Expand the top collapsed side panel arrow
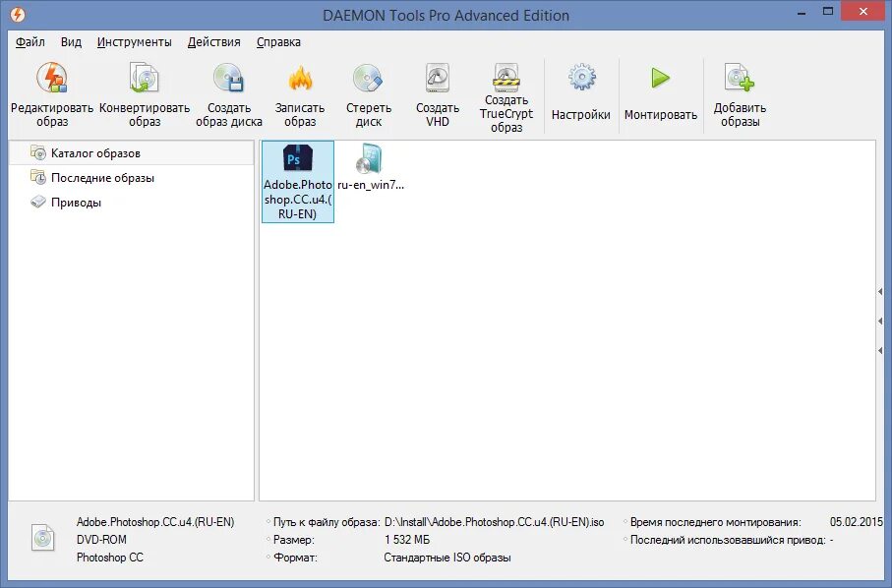The image size is (892, 588). [x=880, y=292]
